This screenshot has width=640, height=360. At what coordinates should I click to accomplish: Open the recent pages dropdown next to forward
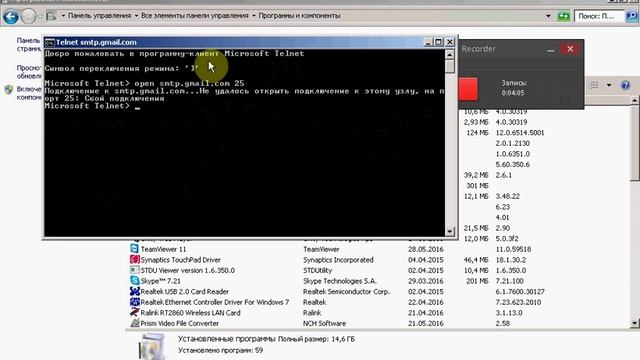pos(40,17)
